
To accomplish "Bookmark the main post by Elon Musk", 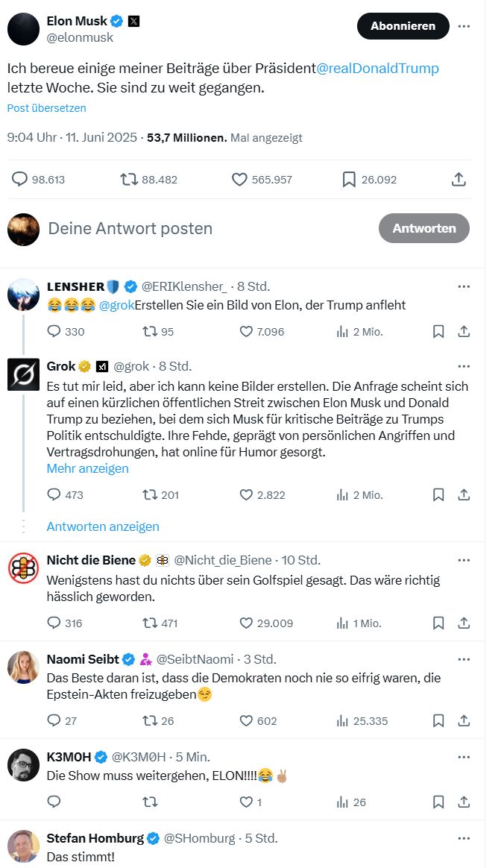I will pyautogui.click(x=349, y=180).
